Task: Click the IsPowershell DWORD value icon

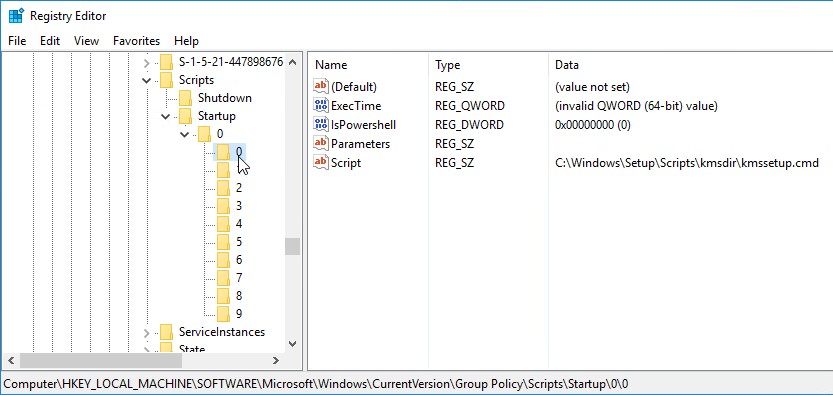Action: click(x=321, y=125)
